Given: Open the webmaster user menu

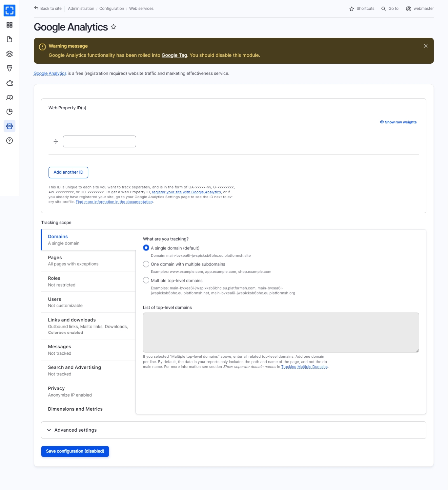Looking at the screenshot, I should coord(420,9).
